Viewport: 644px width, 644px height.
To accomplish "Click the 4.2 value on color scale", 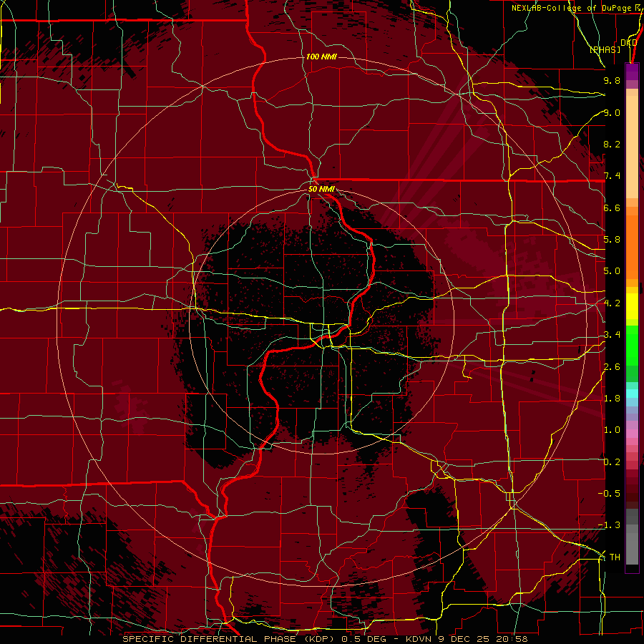I will tap(612, 303).
